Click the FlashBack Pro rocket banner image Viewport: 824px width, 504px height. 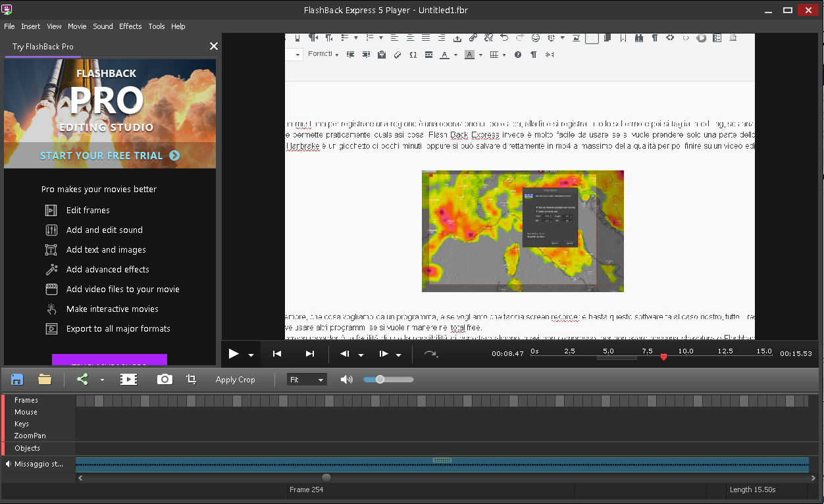tap(110, 113)
